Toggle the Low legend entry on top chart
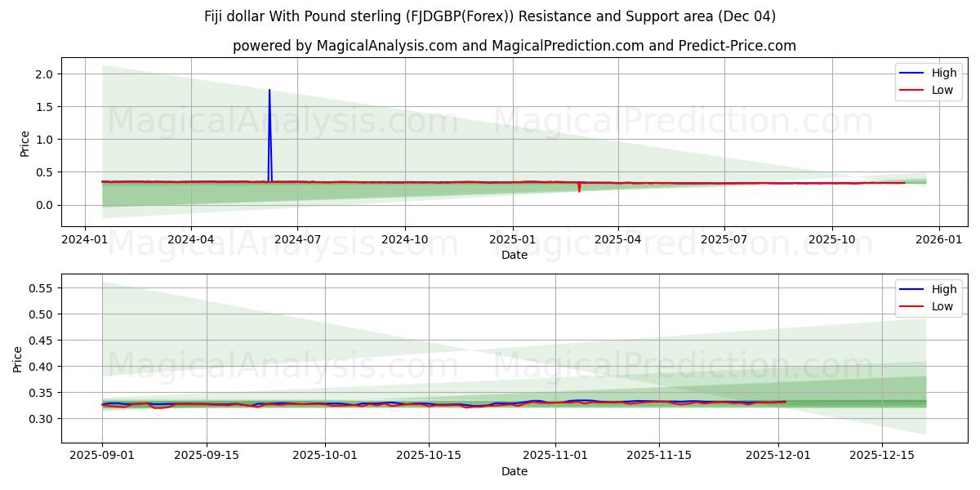 click(x=931, y=88)
